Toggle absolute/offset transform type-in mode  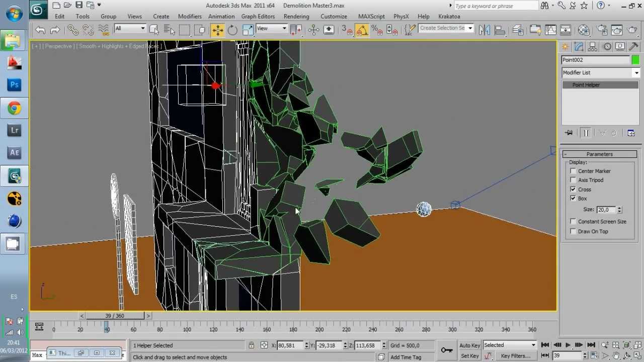(x=264, y=345)
